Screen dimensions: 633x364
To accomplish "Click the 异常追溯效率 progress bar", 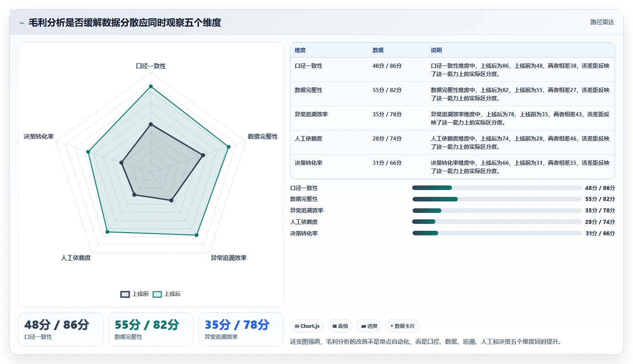I will pyautogui.click(x=496, y=211).
